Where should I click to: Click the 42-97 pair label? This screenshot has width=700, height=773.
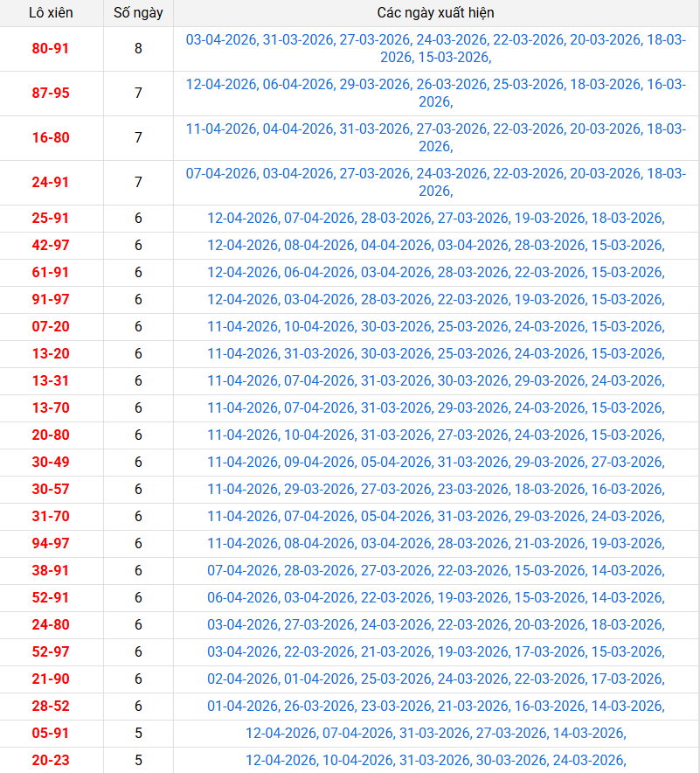51,246
